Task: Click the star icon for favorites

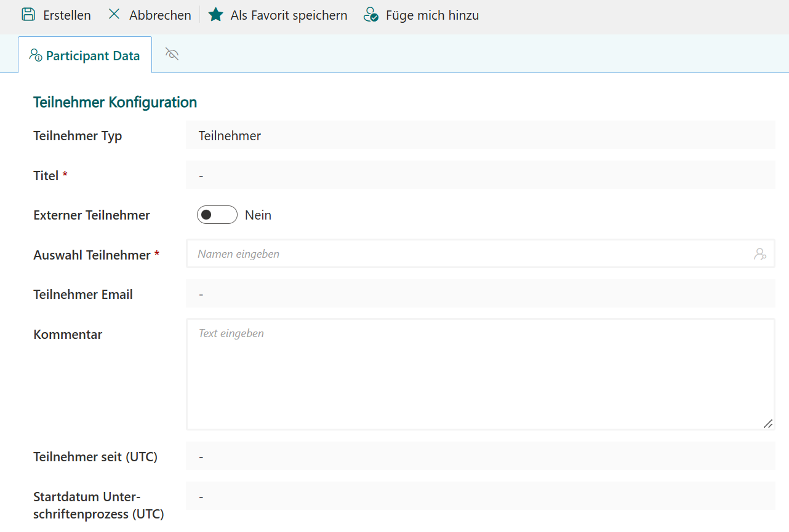Action: (x=215, y=15)
